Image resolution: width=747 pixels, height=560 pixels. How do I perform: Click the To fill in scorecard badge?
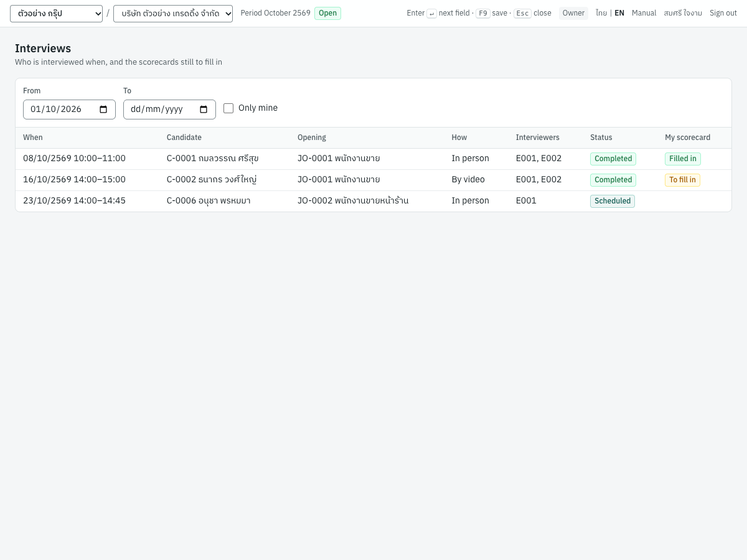coord(682,180)
